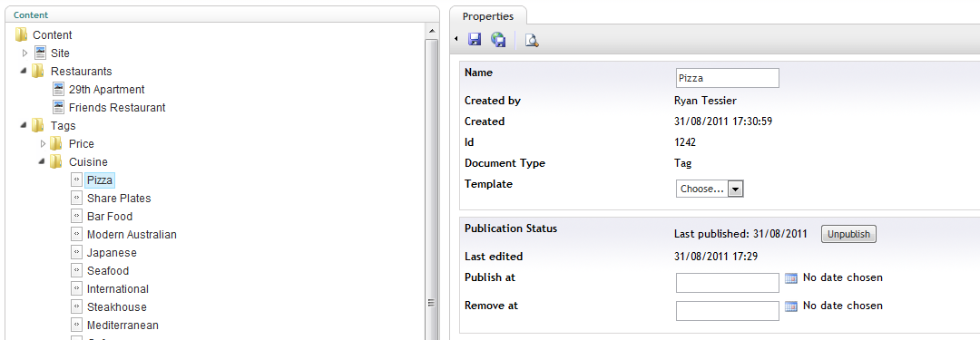980x340 pixels.
Task: Click the Last edited value 31/08/2011 17:29
Action: [716, 257]
